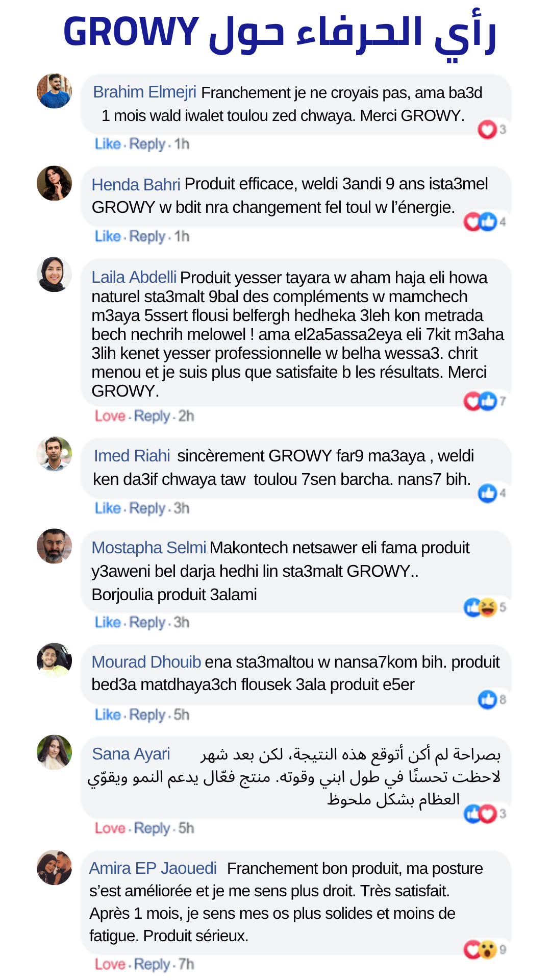Image resolution: width=551 pixels, height=980 pixels.
Task: Click the like reaction on Mourad Dhouib's comment
Action: click(x=487, y=699)
